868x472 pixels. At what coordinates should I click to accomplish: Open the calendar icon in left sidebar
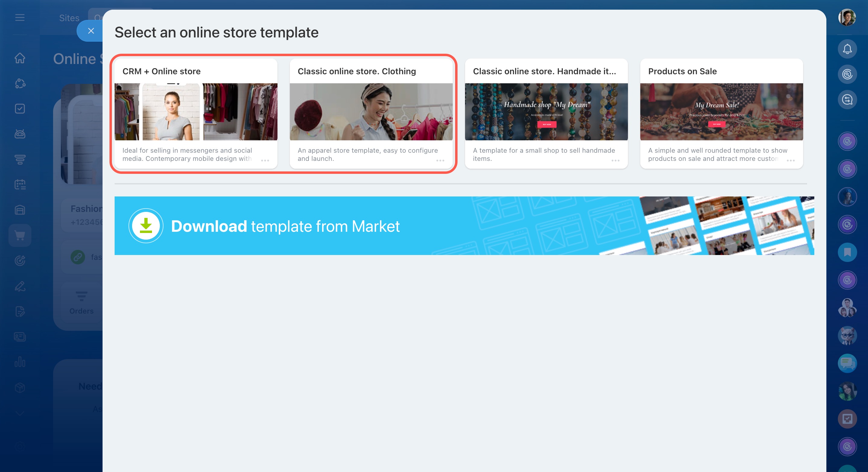[20, 184]
